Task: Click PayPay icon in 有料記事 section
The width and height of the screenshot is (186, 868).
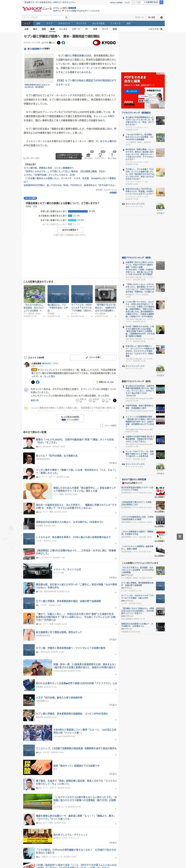Action: [123, 483]
